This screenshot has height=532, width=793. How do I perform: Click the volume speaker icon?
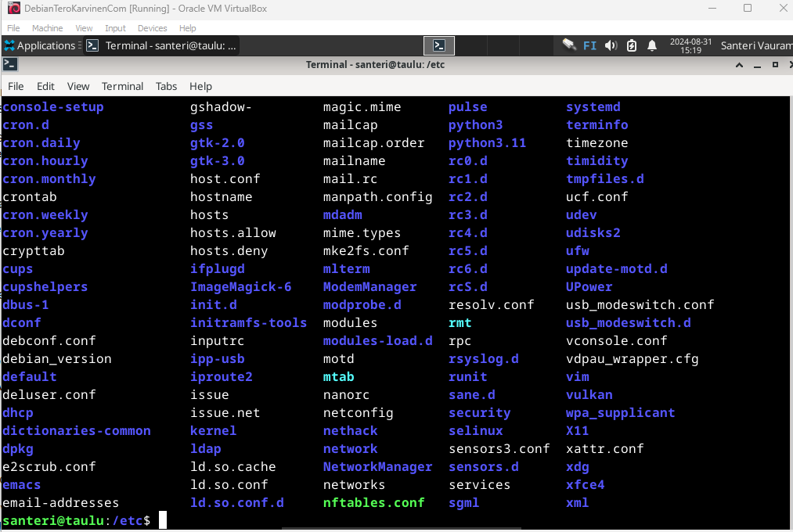[x=611, y=45]
